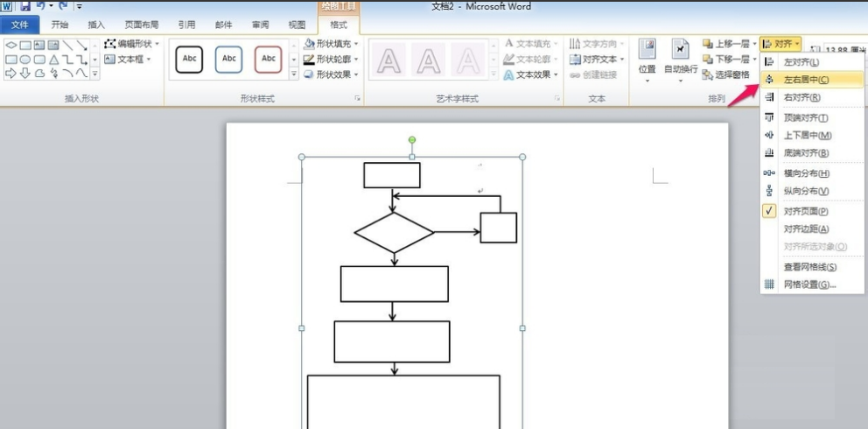The height and width of the screenshot is (429, 868).
Task: Switch to the 审阅 (Review) tab
Action: tap(260, 25)
